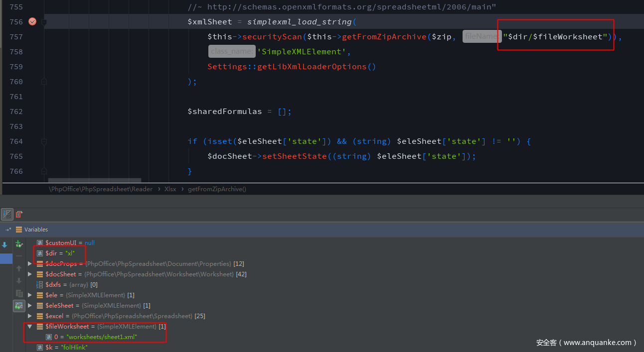Click getFromZipArchive() in the breadcrumb
This screenshot has height=352, width=644.
point(217,189)
